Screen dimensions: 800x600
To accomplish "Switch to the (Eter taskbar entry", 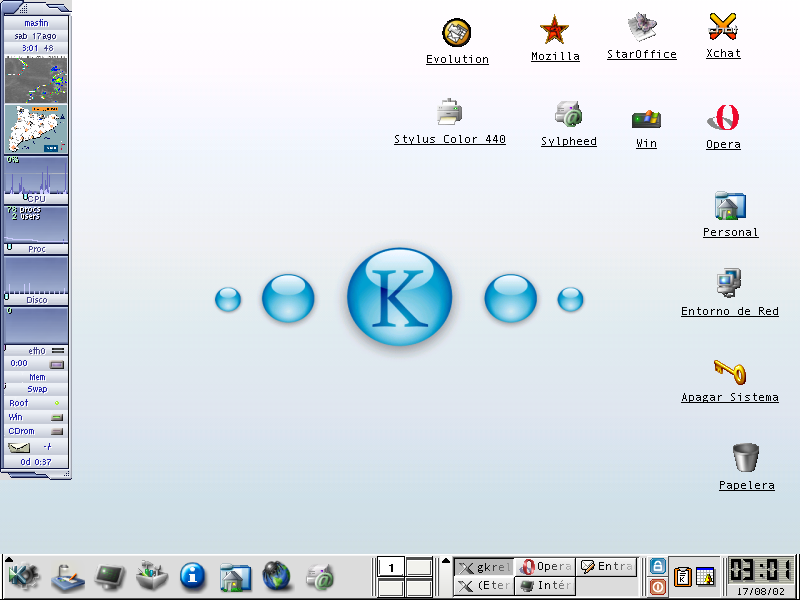I will [483, 585].
